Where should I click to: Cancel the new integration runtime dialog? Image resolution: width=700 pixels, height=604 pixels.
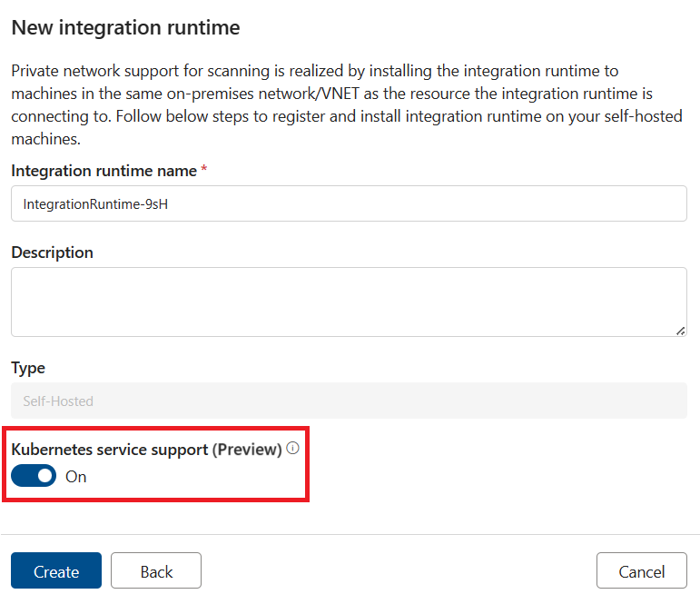641,571
